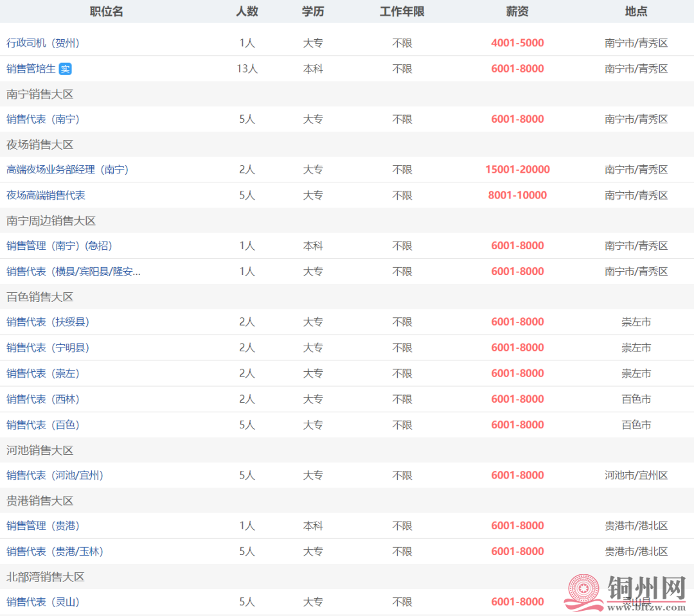Screen dimensions: 694x616
Task: Open 销售代表（西林）job posting
Action: coord(43,399)
